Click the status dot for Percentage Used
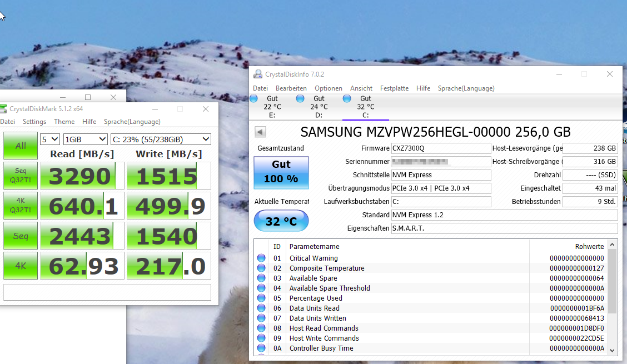 (261, 298)
